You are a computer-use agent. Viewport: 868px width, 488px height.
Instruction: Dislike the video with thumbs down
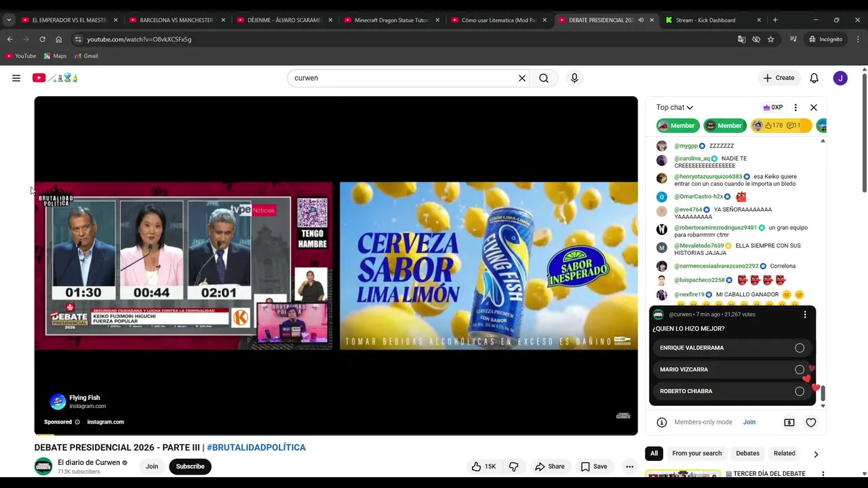tap(513, 466)
